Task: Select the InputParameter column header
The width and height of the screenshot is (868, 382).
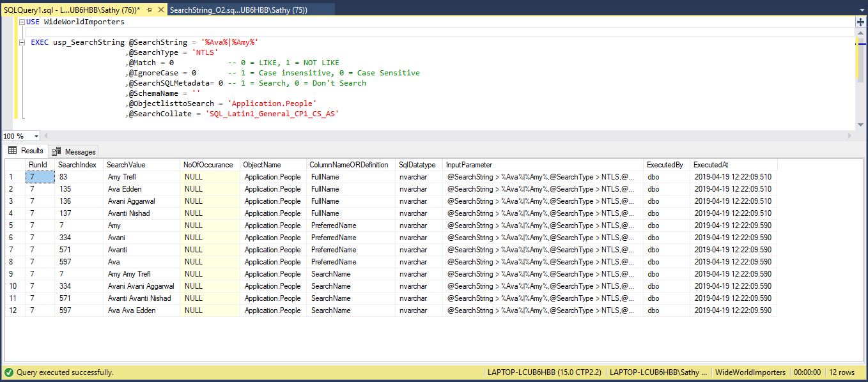Action: (543, 165)
